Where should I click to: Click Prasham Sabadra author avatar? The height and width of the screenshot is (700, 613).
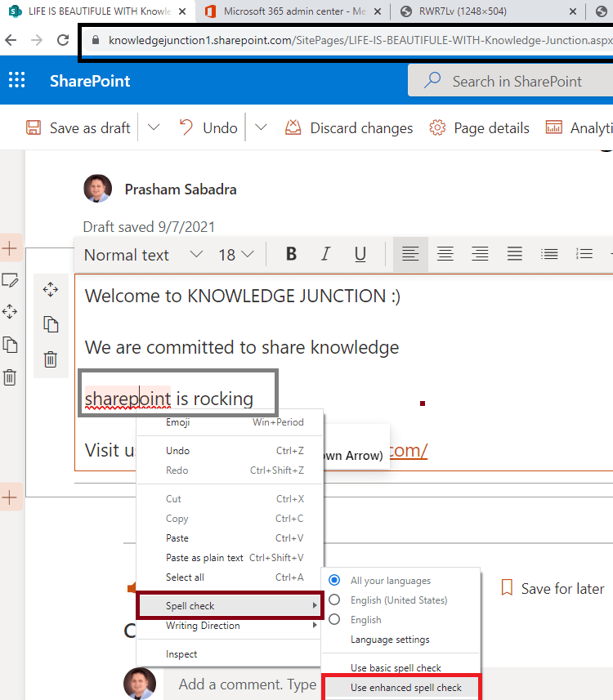pyautogui.click(x=97, y=189)
